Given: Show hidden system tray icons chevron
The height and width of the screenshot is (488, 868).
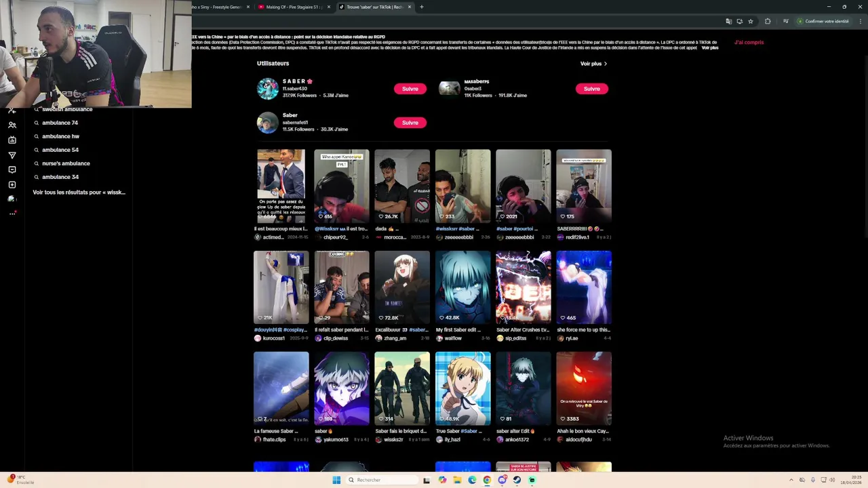Looking at the screenshot, I should coord(791,480).
